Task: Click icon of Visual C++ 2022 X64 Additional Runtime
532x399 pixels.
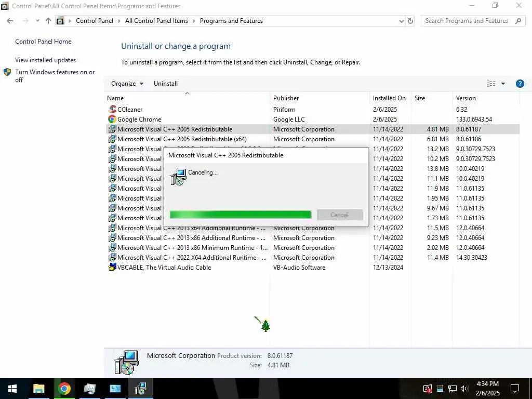Action: tap(112, 257)
